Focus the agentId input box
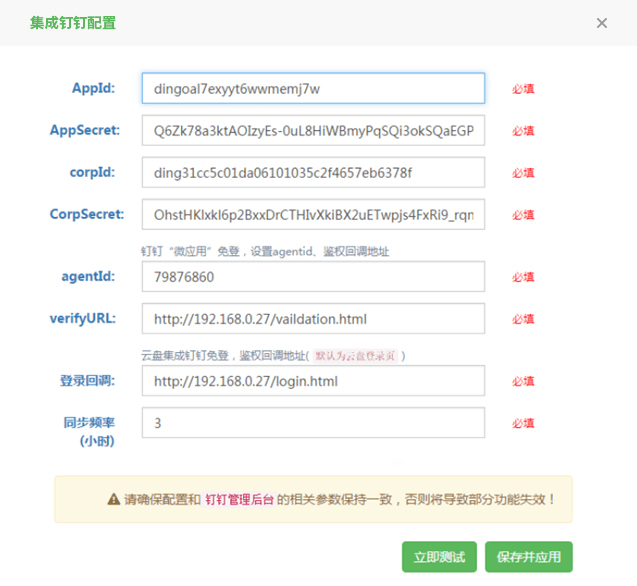This screenshot has height=586, width=637. coord(313,277)
